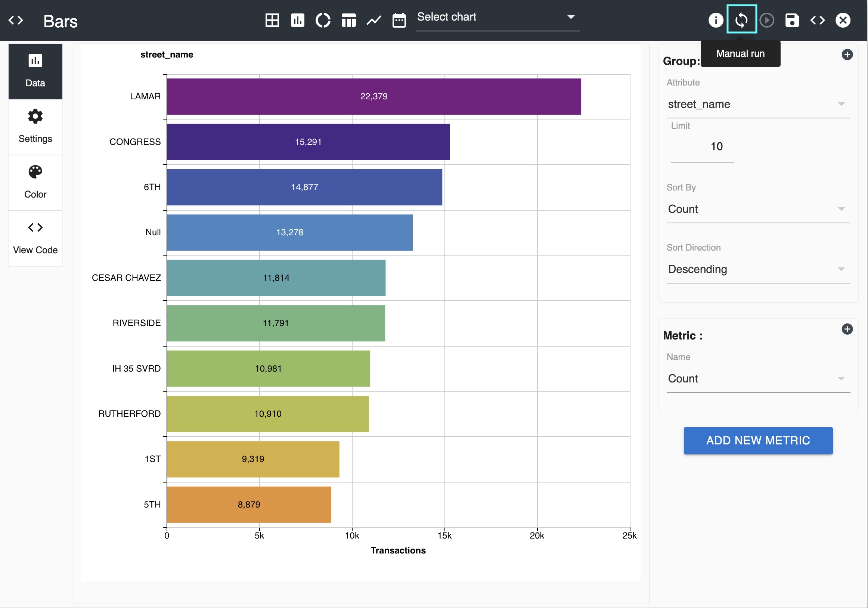Open the Select chart dropdown

point(497,18)
